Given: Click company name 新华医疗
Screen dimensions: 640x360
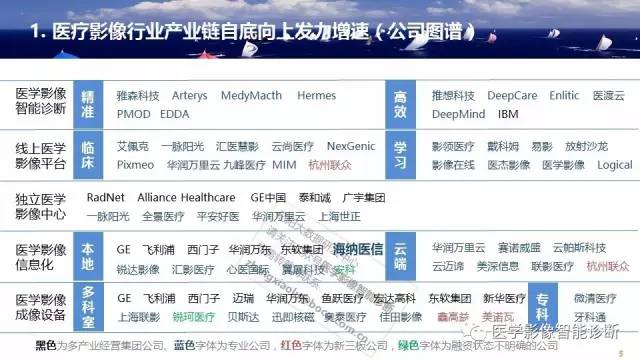Looking at the screenshot, I should 504,298.
